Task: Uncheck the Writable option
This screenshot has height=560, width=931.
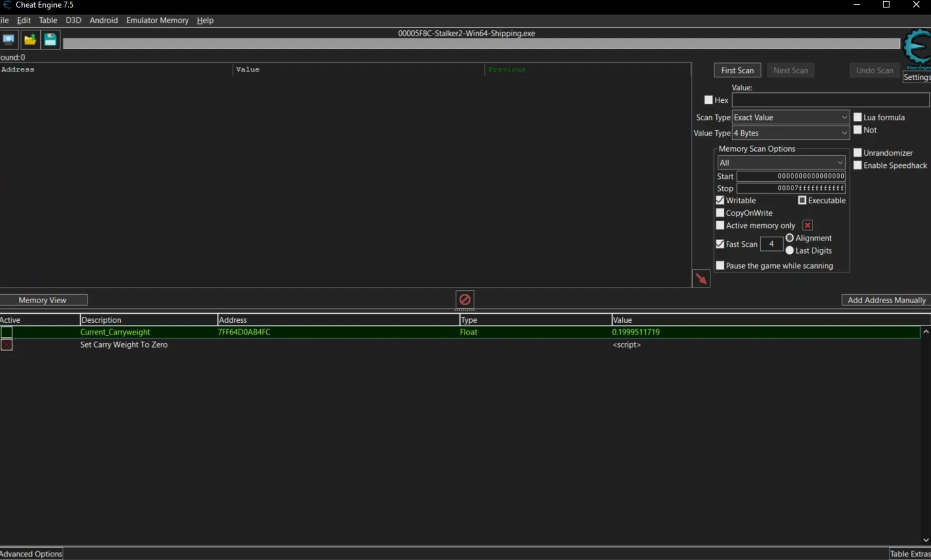Action: 720,200
